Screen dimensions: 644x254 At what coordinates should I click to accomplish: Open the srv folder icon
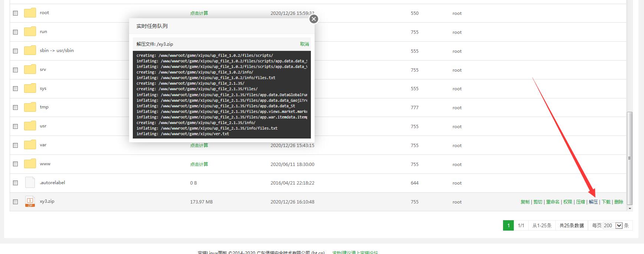point(30,69)
